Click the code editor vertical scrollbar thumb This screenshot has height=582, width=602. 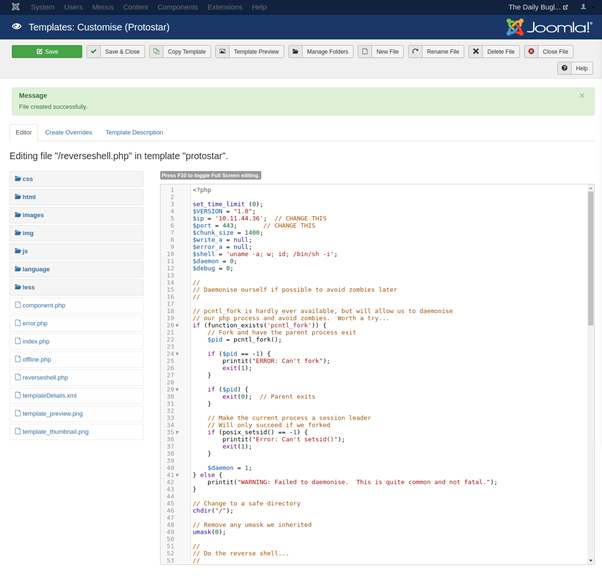(590, 258)
